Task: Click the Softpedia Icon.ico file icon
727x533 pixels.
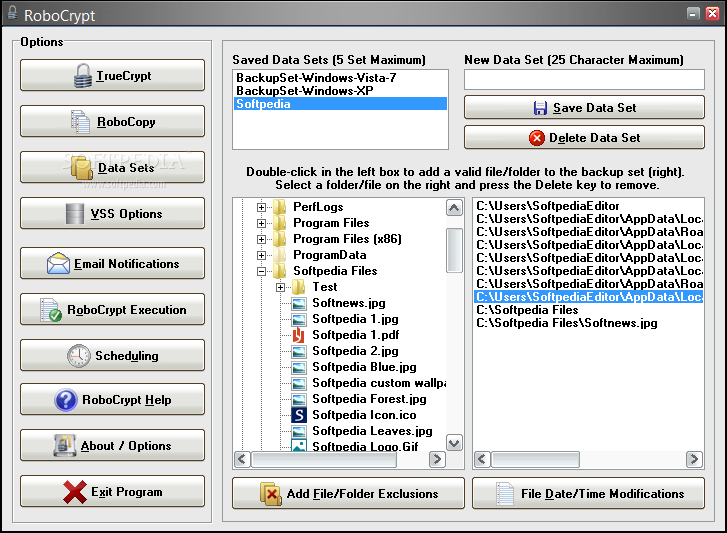Action: (x=299, y=415)
